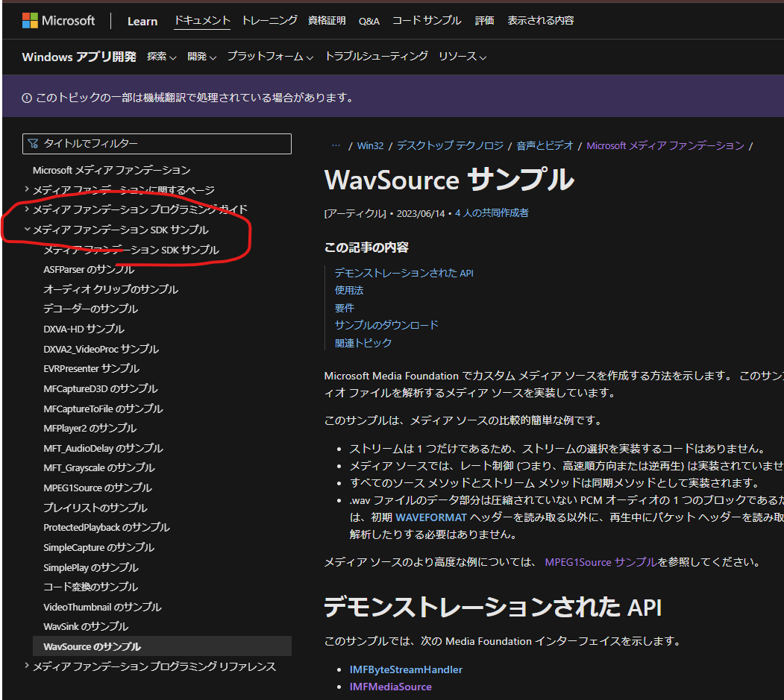Viewport: 784px width, 700px height.
Task: Expand the 開発 dropdown
Action: click(201, 57)
